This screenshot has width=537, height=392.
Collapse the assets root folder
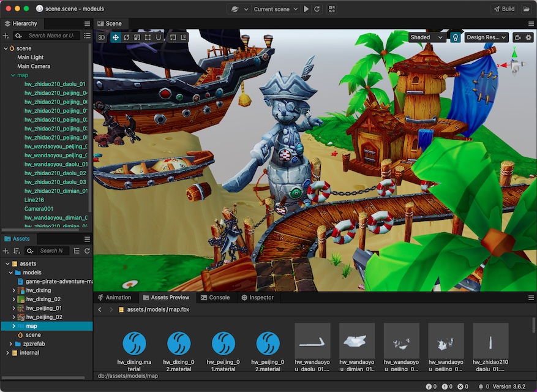[x=7, y=263]
